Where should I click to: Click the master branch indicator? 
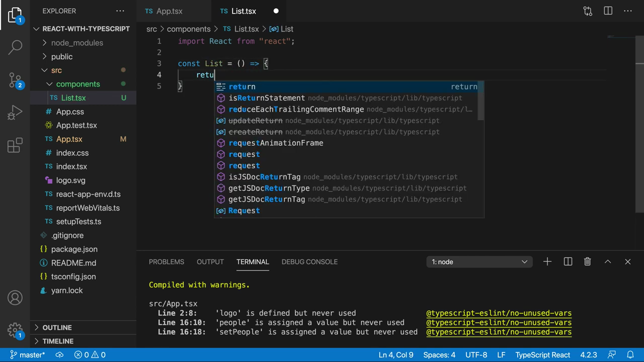point(28,354)
